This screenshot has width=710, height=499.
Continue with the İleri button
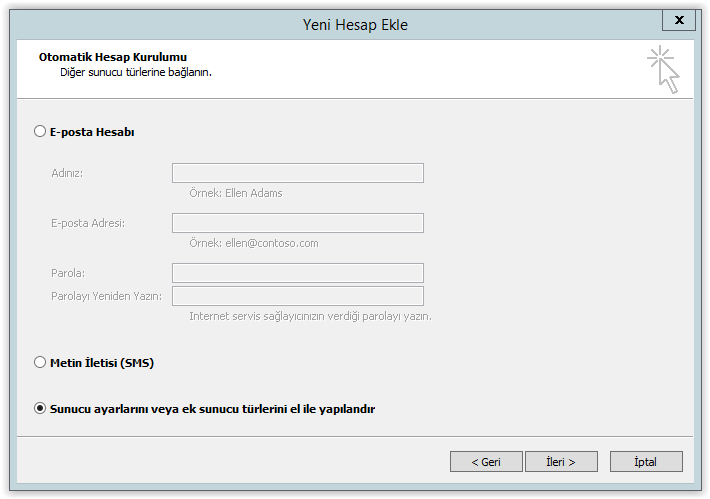coord(561,461)
